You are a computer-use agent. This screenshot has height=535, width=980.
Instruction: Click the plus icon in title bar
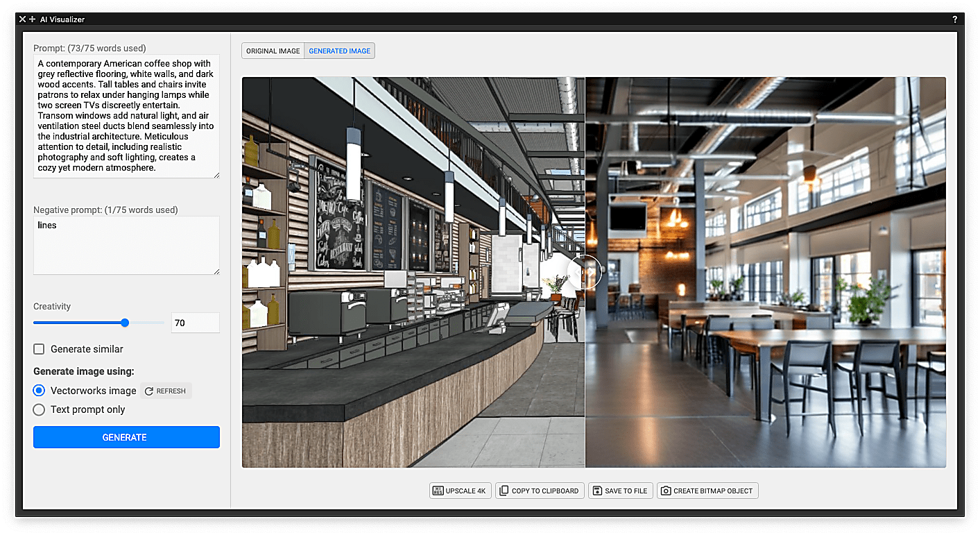click(x=32, y=19)
